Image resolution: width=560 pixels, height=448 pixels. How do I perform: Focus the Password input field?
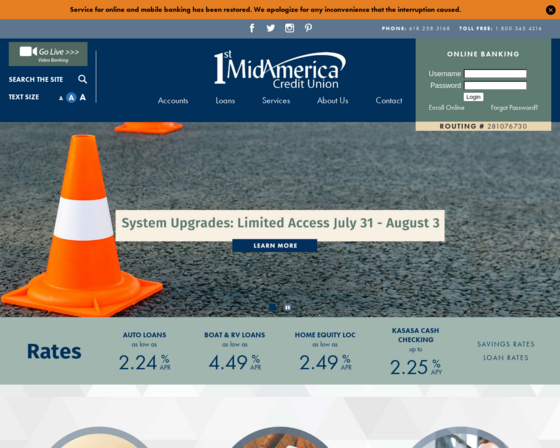click(x=495, y=85)
